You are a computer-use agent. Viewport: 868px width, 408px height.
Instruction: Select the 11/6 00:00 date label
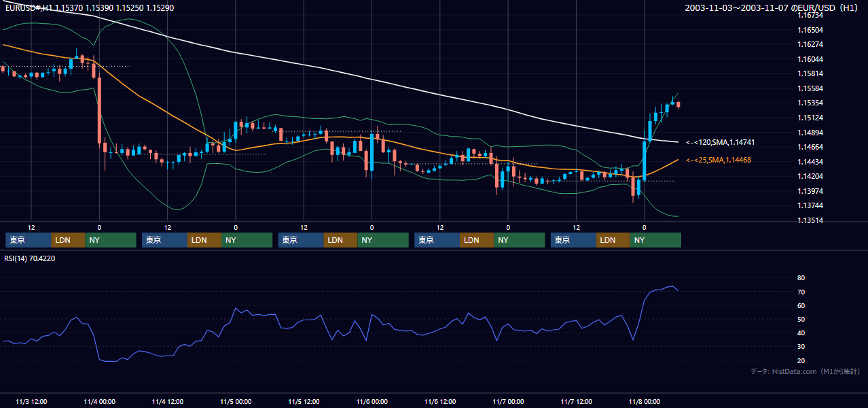coord(372,401)
